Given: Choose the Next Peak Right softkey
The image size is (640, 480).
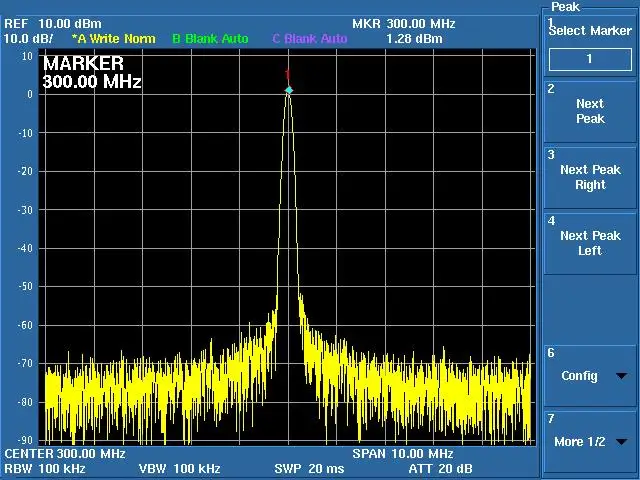Looking at the screenshot, I should point(590,178).
